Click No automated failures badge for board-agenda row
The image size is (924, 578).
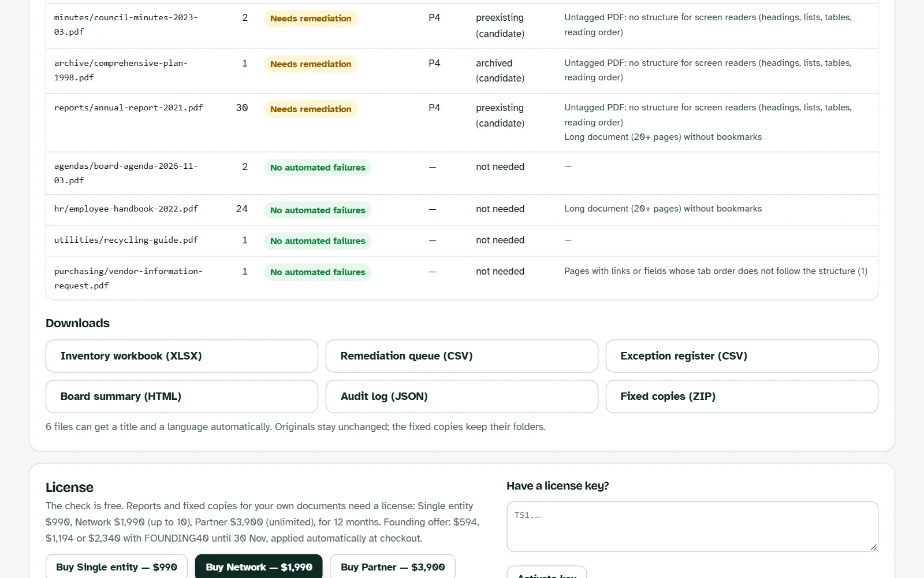[x=318, y=168]
